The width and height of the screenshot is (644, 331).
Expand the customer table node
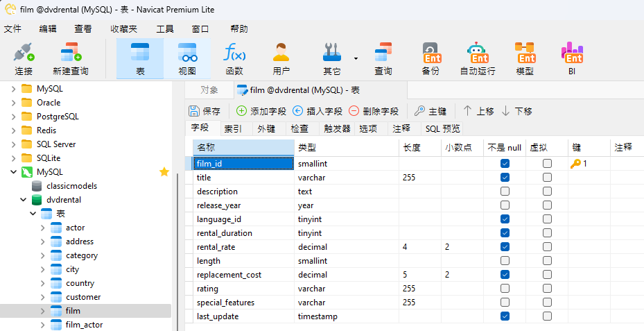pyautogui.click(x=43, y=297)
